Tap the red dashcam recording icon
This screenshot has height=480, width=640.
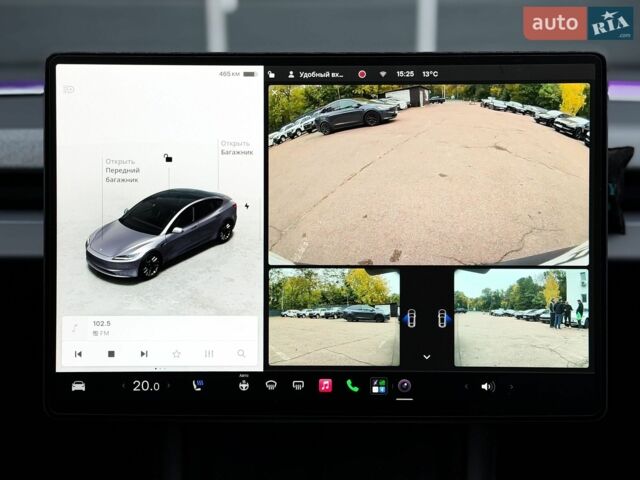(x=362, y=74)
